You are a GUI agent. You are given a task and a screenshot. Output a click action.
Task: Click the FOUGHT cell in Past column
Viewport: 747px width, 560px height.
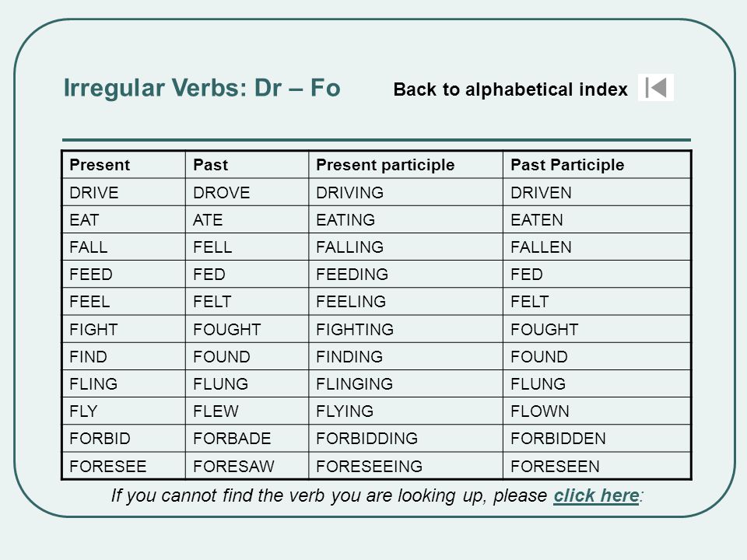pos(247,329)
